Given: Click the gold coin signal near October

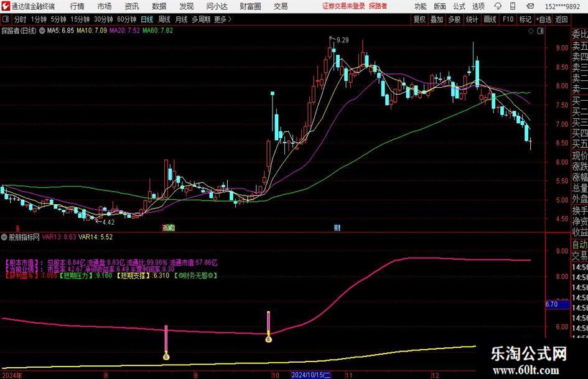Looking at the screenshot, I should [x=269, y=339].
